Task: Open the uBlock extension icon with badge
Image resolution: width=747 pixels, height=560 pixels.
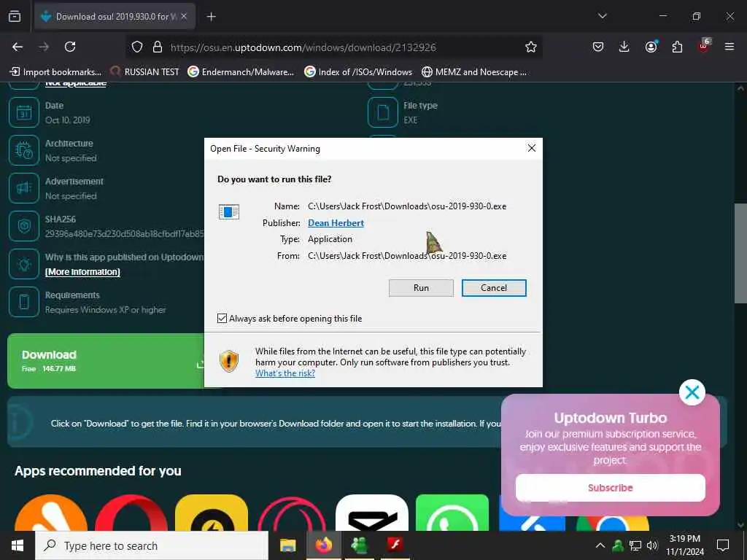Action: [x=704, y=47]
